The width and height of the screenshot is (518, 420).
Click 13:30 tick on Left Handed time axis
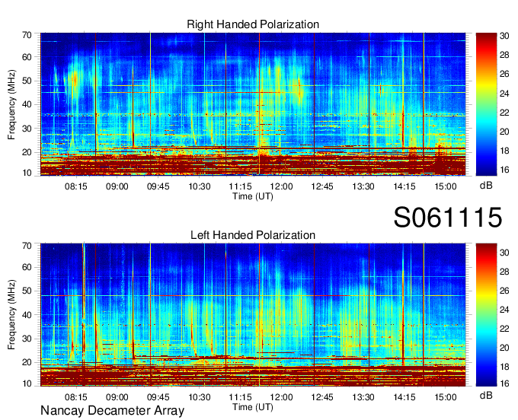coord(363,397)
